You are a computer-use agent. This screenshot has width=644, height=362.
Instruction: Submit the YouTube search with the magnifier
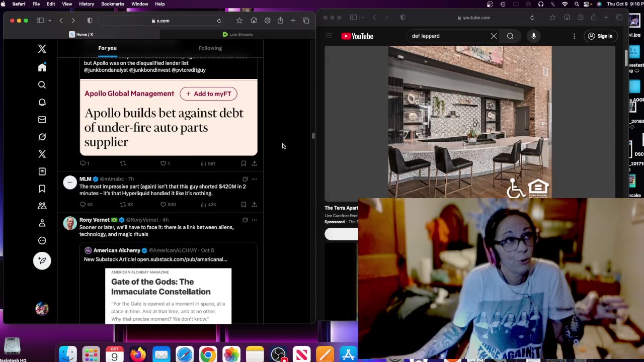click(510, 36)
